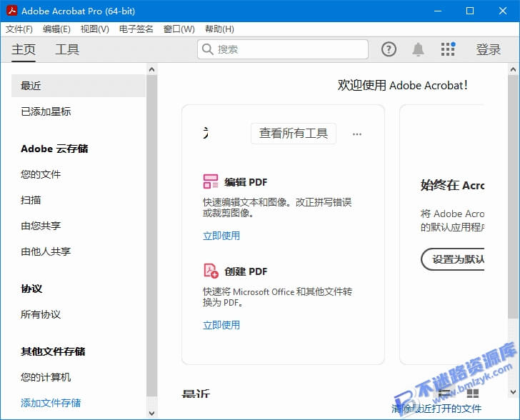
Task: Open the three-dots more options on tools card
Action: [x=357, y=134]
